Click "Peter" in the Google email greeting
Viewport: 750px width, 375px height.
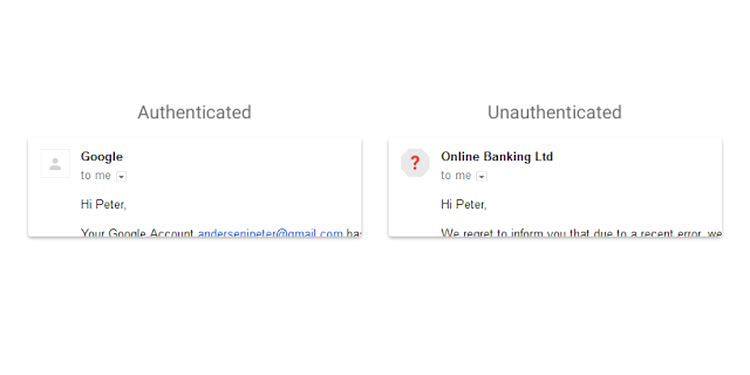click(x=111, y=205)
